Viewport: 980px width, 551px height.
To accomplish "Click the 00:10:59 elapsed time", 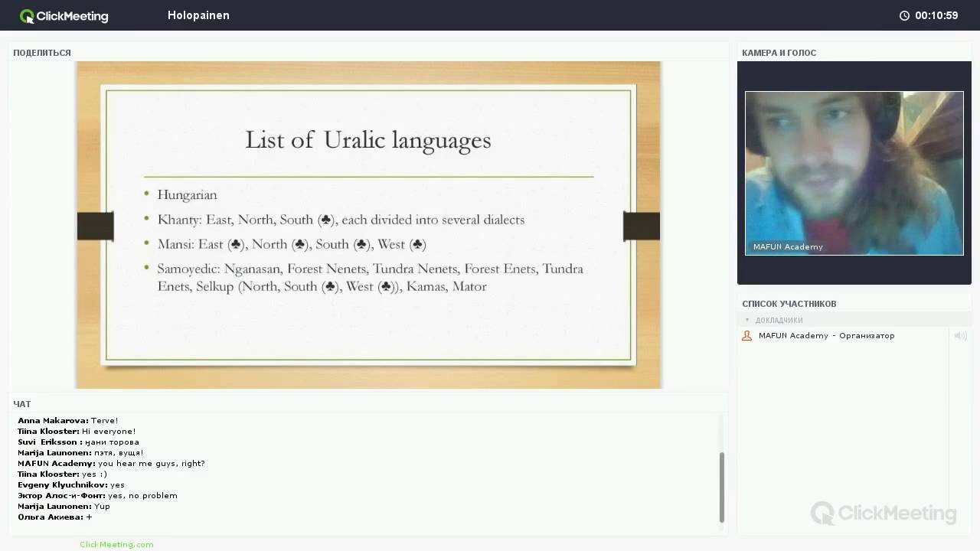I will click(x=936, y=15).
